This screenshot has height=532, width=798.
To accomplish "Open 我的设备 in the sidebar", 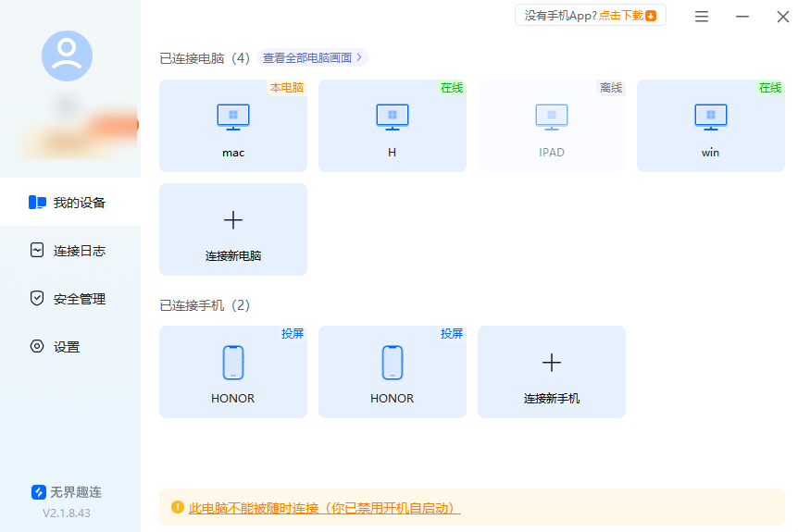I will pyautogui.click(x=70, y=203).
